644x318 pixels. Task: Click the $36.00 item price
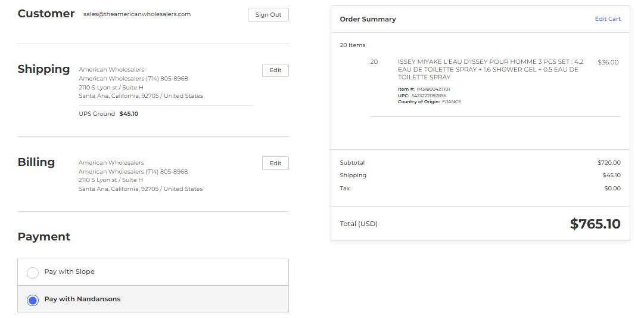pyautogui.click(x=608, y=62)
